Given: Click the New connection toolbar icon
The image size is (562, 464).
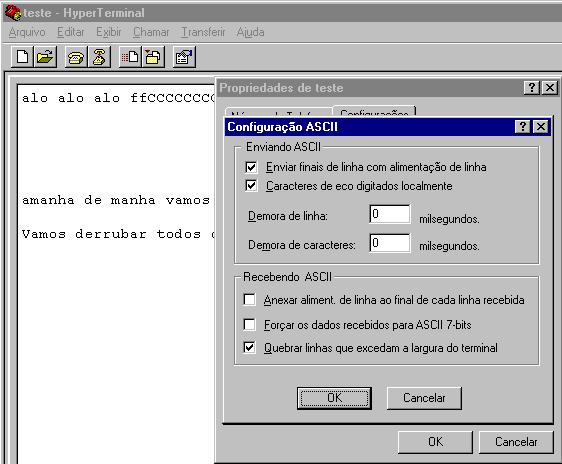Looking at the screenshot, I should (22, 57).
